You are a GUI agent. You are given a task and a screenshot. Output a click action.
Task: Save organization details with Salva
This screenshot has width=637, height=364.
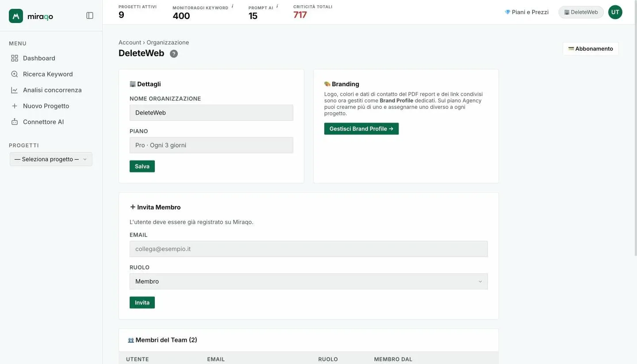(142, 166)
